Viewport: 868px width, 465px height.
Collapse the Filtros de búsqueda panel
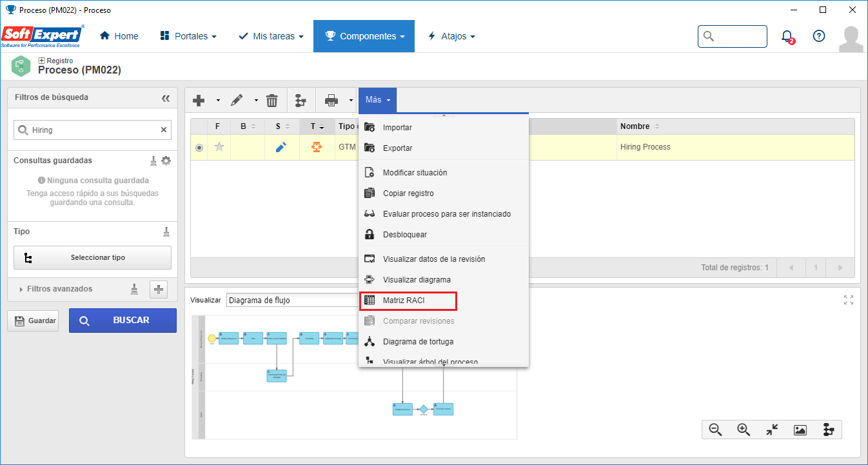pyautogui.click(x=166, y=98)
